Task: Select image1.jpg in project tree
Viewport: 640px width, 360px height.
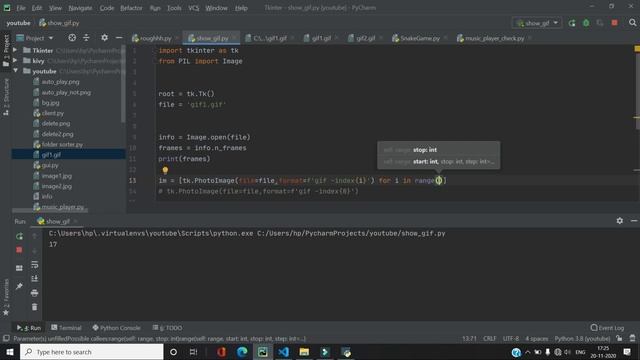Action: pyautogui.click(x=57, y=176)
